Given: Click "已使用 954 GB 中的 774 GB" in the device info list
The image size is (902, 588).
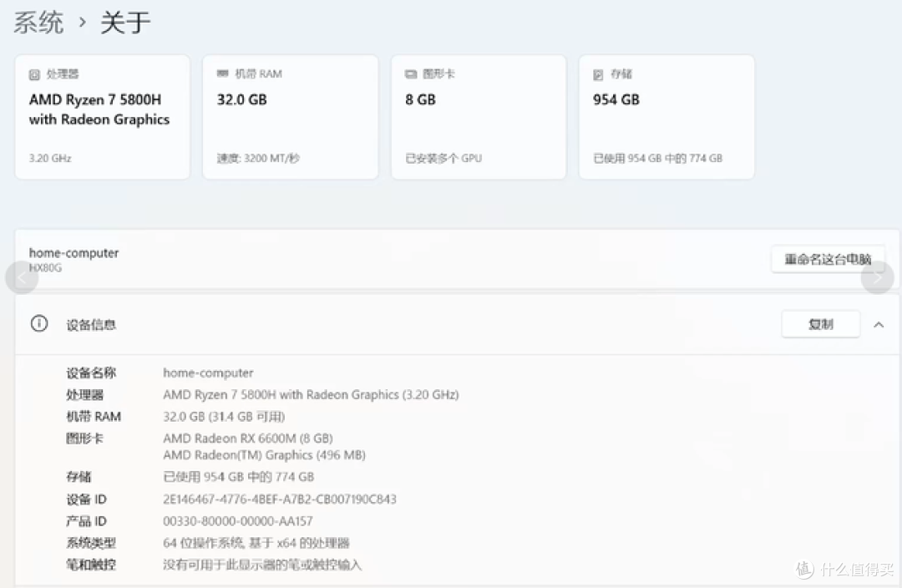Looking at the screenshot, I should (239, 477).
